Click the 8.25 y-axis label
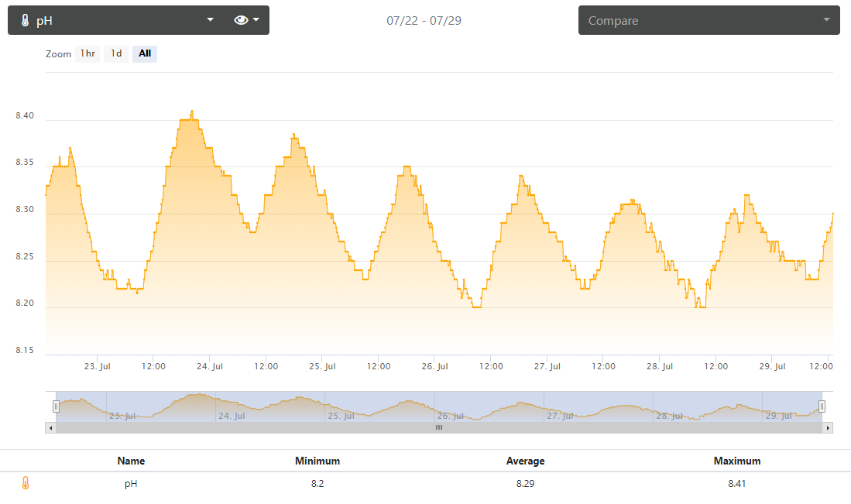This screenshot has height=504, width=851. 25,256
